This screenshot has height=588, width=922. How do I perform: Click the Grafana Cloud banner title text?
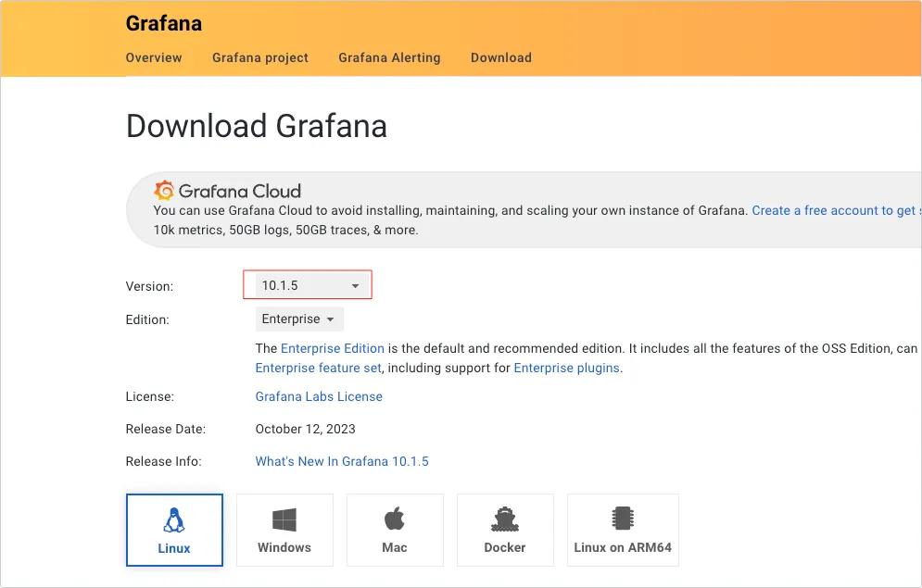(x=240, y=191)
